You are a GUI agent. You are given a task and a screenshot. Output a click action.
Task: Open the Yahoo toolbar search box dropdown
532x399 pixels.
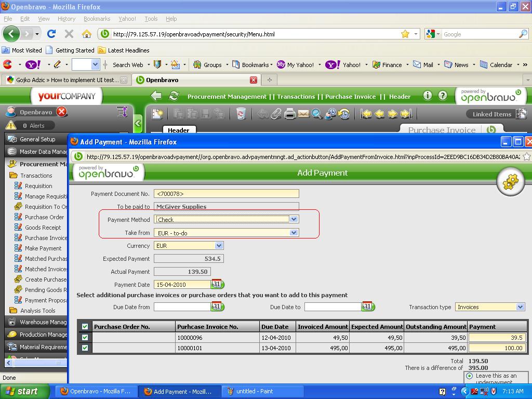click(x=96, y=64)
